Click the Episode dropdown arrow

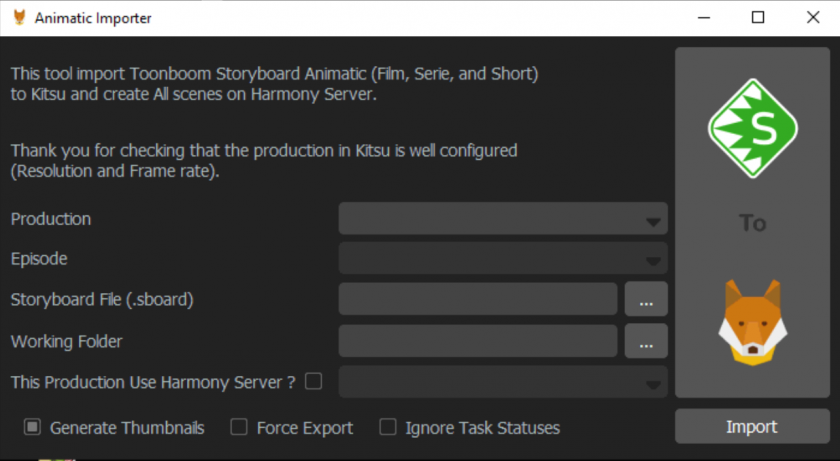click(x=653, y=261)
